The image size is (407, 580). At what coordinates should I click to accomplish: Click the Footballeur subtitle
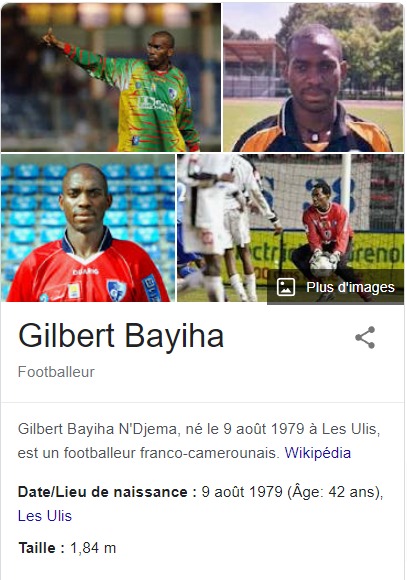click(56, 372)
